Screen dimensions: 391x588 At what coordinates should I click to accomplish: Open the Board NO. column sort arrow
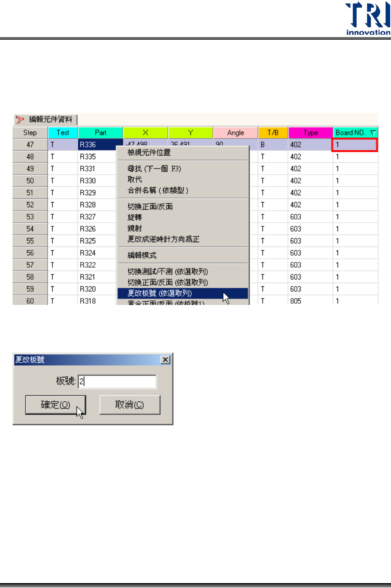(373, 132)
